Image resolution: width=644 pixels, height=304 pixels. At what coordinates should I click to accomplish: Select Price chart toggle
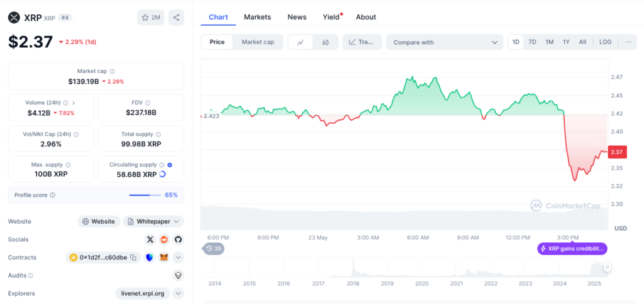[217, 42]
